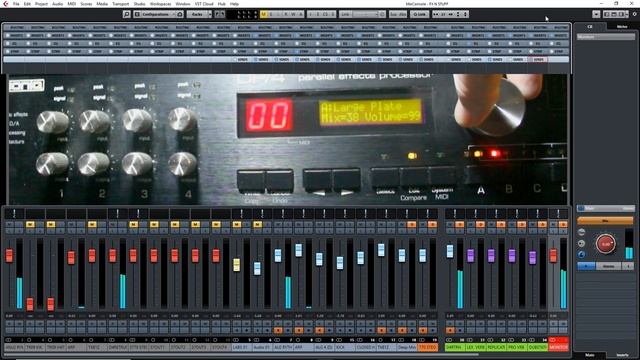Select the green REPLICATI channel name
The height and width of the screenshot is (360, 640).
click(x=496, y=347)
